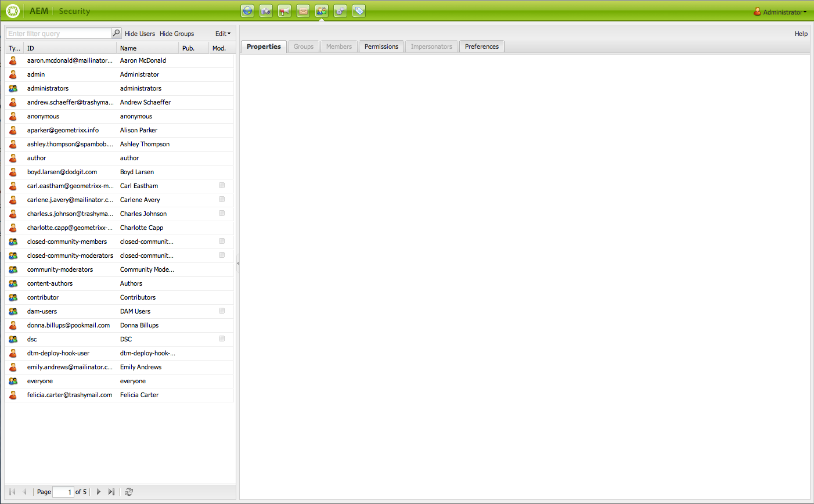814x504 pixels.
Task: Open the Tools gears icon
Action: pos(340,11)
